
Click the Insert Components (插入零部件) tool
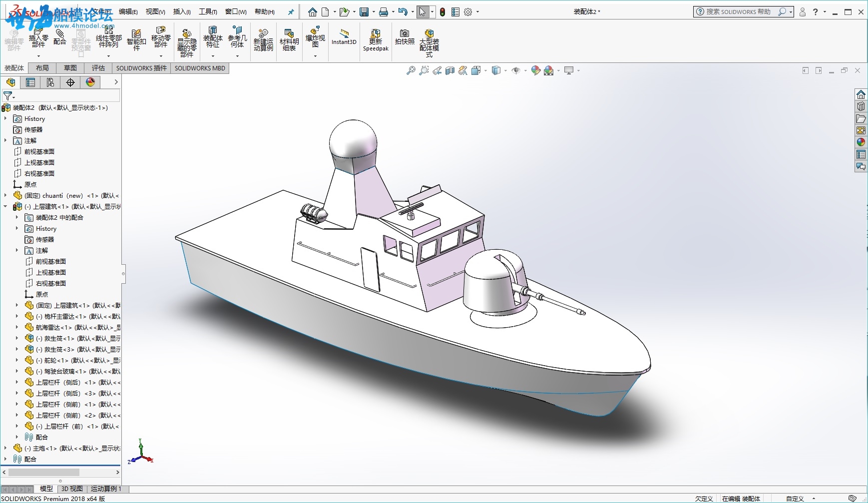coord(38,39)
